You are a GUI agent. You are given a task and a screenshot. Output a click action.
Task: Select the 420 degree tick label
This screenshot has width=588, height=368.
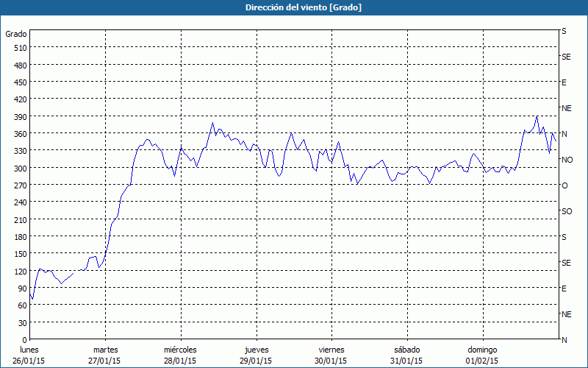19,99
